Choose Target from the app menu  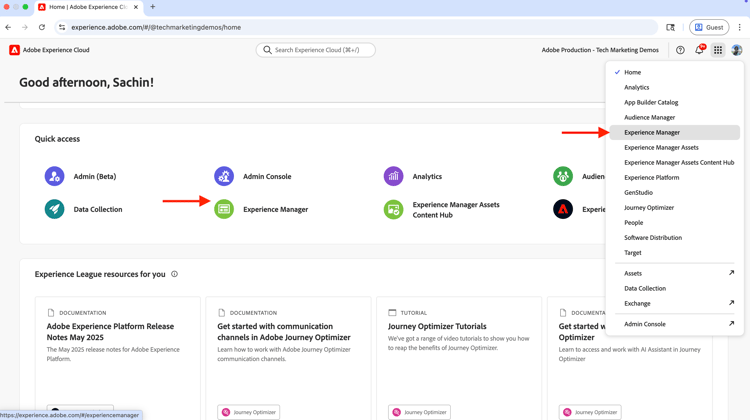[674, 253]
